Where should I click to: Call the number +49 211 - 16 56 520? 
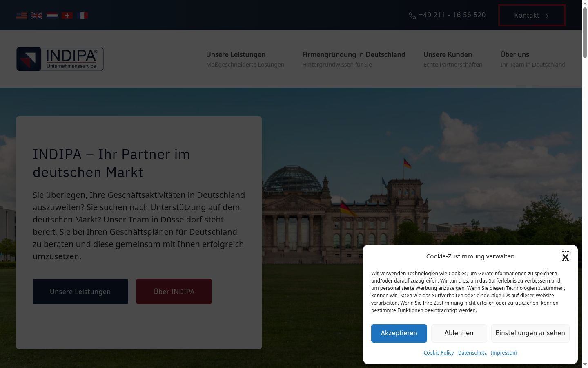point(452,15)
